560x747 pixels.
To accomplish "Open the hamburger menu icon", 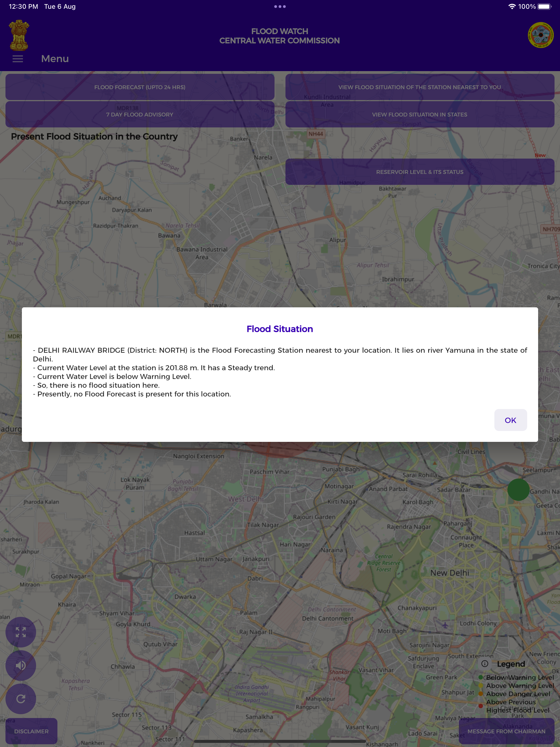I will click(17, 59).
